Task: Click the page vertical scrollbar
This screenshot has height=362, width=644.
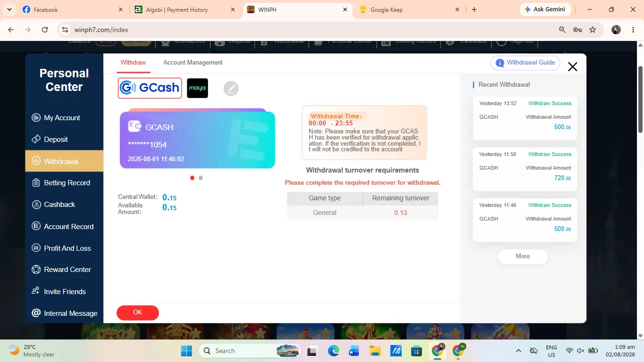Action: [640, 99]
